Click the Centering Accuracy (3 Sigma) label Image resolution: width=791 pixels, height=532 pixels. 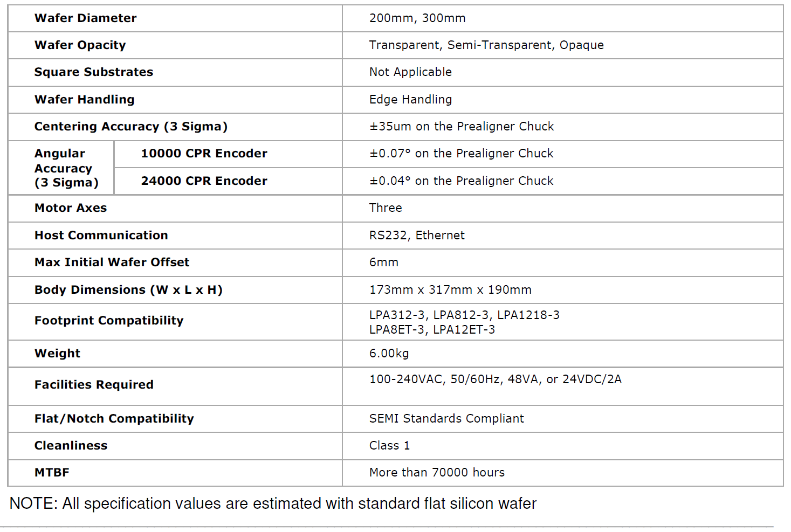coord(131,127)
